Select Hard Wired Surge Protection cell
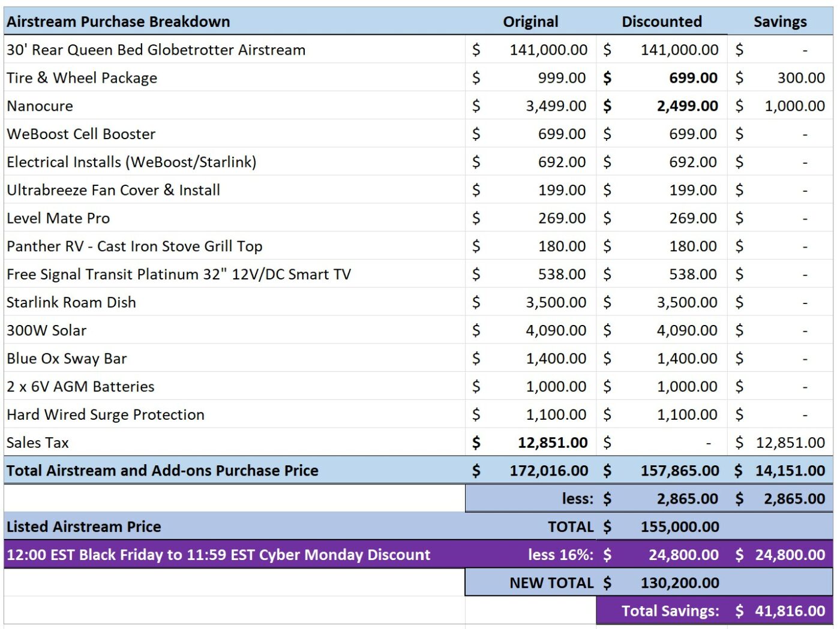 coord(106,415)
